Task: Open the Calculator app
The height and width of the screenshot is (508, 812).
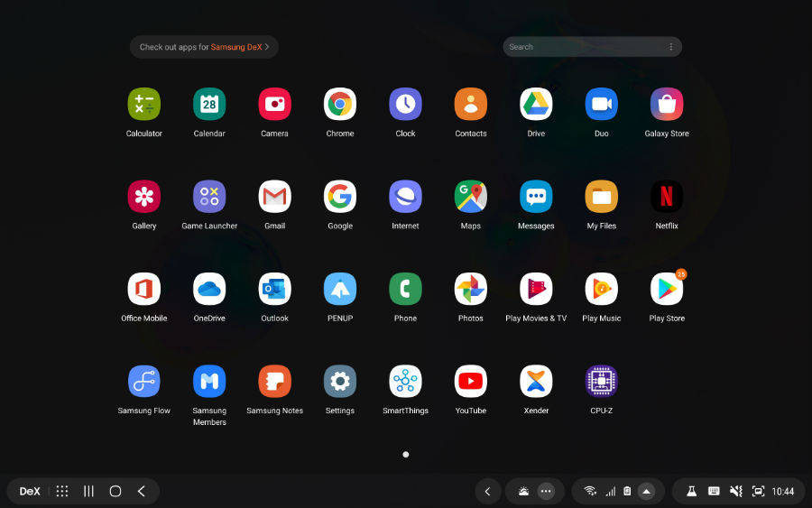Action: pos(143,105)
